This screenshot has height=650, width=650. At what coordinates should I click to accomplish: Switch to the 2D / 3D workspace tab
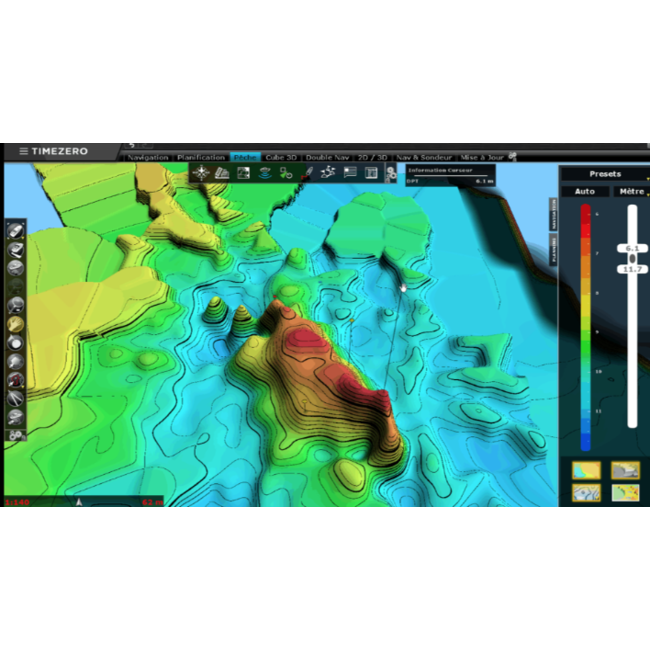coord(372,158)
